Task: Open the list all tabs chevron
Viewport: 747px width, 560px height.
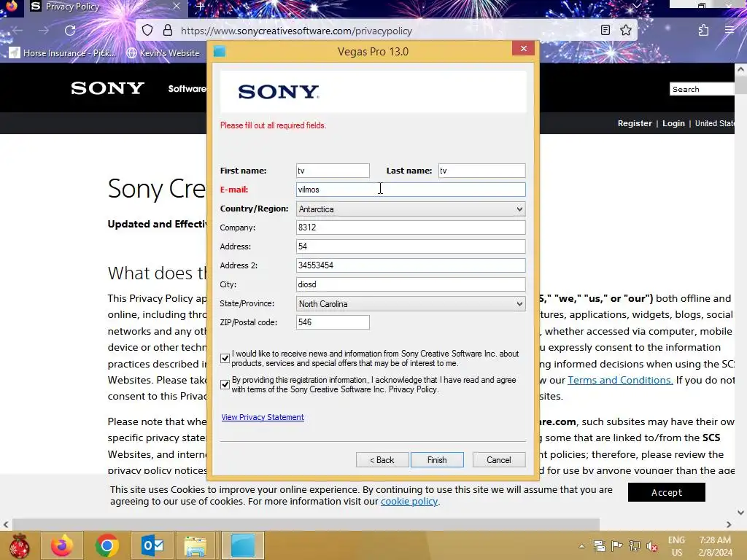Action: pos(636,6)
